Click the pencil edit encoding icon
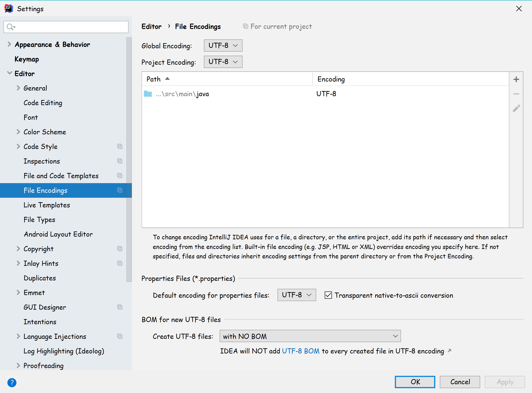 pos(516,109)
